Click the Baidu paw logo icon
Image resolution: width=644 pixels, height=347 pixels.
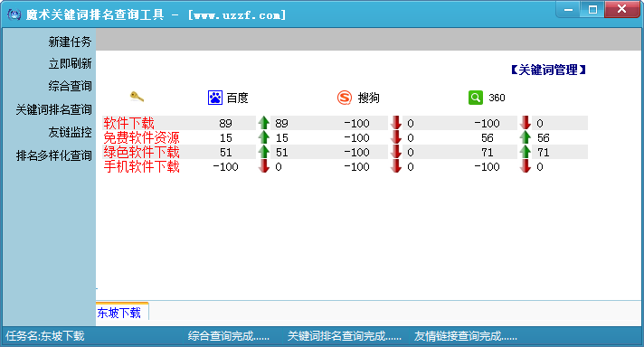tap(214, 98)
